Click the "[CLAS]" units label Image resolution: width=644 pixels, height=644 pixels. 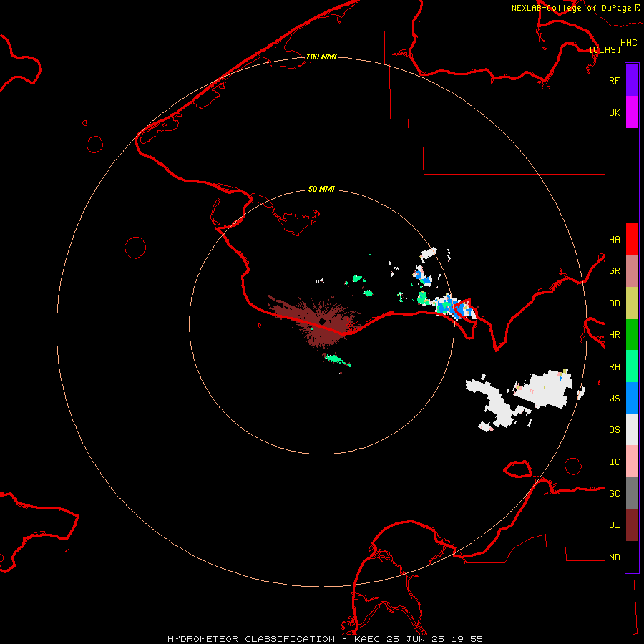click(605, 49)
